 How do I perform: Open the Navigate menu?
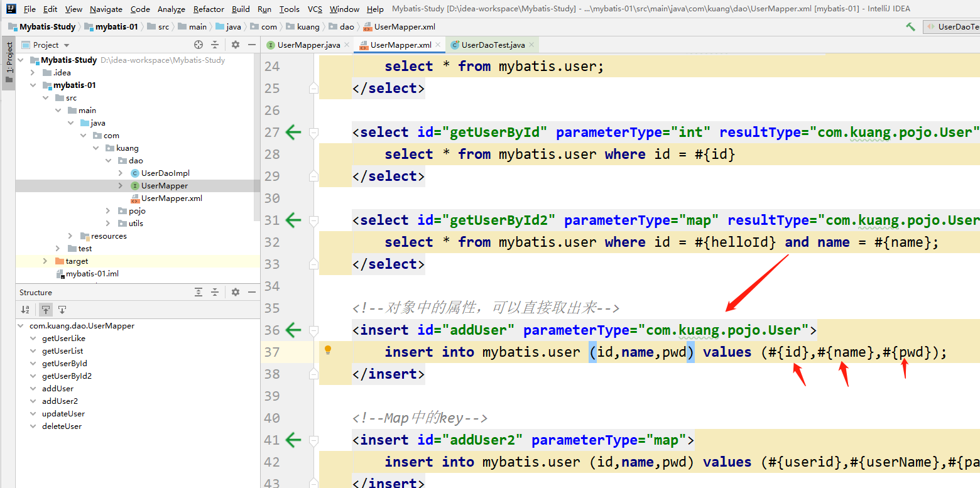pos(106,9)
